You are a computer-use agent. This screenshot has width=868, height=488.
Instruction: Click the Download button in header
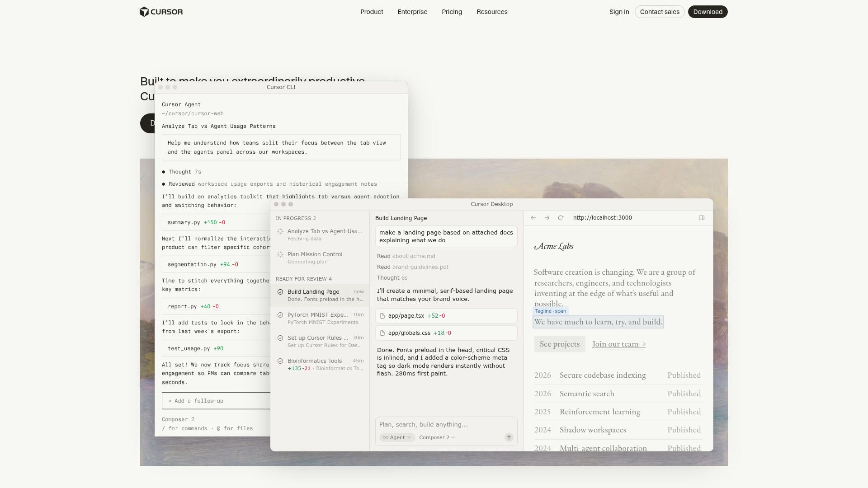pyautogui.click(x=708, y=12)
